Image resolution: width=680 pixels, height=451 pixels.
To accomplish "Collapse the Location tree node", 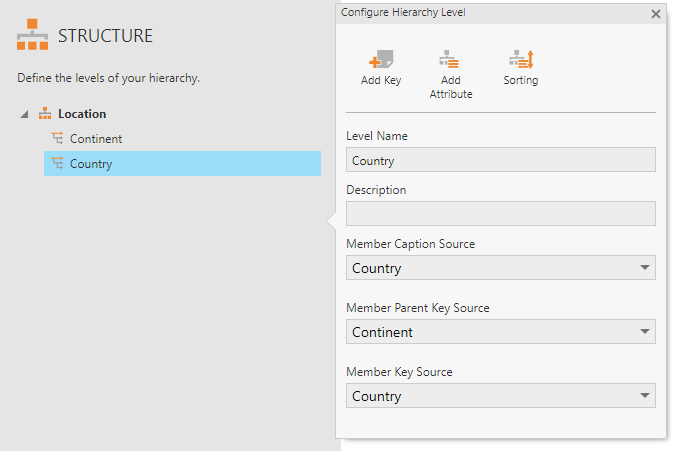I will pyautogui.click(x=24, y=115).
